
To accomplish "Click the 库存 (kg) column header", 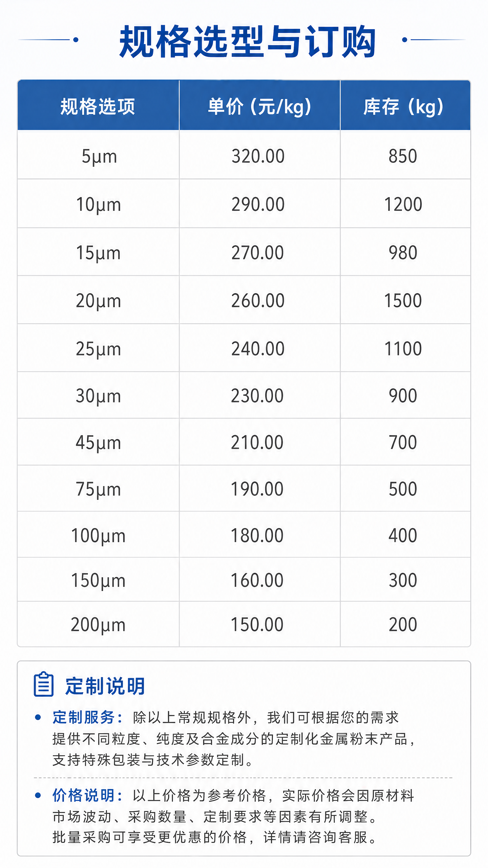I will click(x=405, y=106).
